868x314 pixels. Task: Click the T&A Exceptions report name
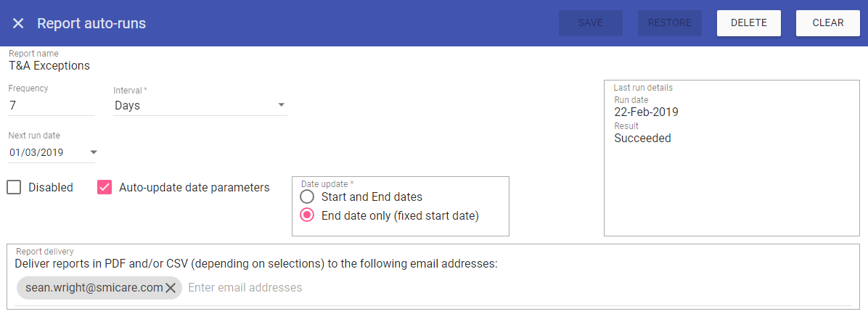tap(49, 65)
